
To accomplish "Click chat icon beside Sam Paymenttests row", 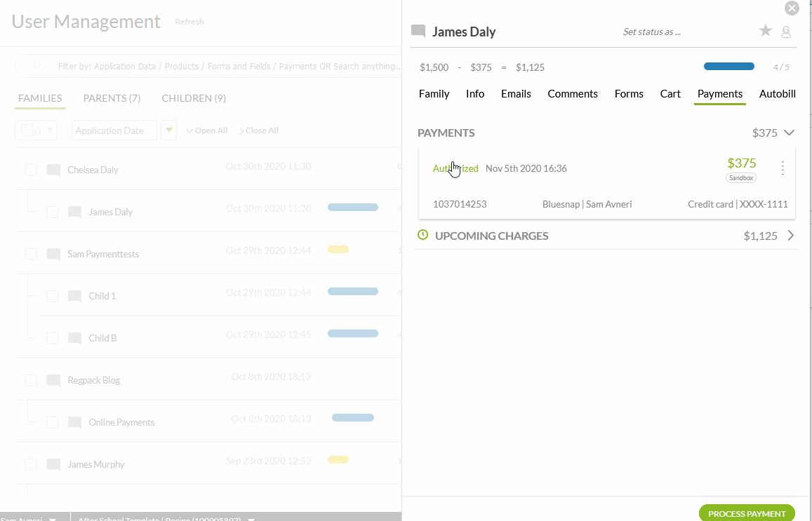I will click(53, 254).
